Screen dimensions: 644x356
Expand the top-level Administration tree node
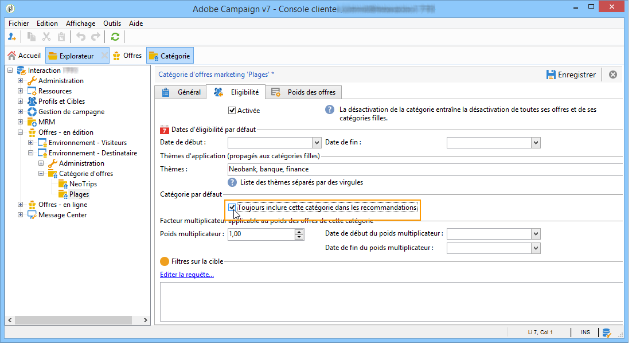click(20, 81)
